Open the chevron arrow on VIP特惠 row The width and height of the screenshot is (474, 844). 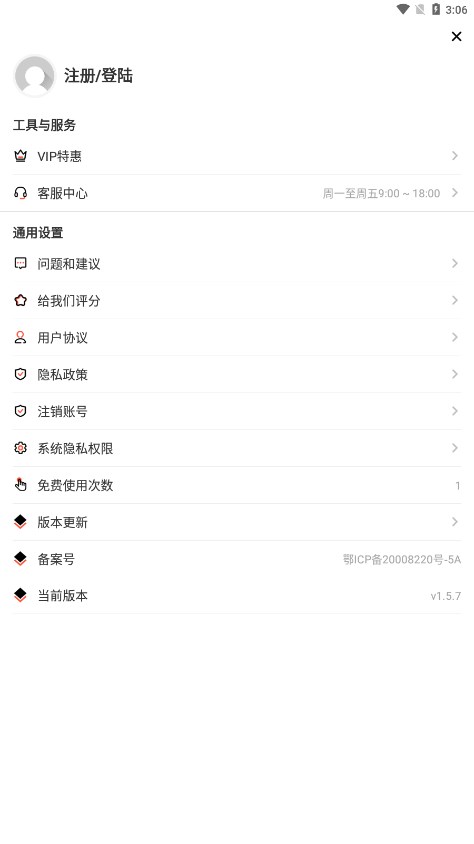coord(455,156)
